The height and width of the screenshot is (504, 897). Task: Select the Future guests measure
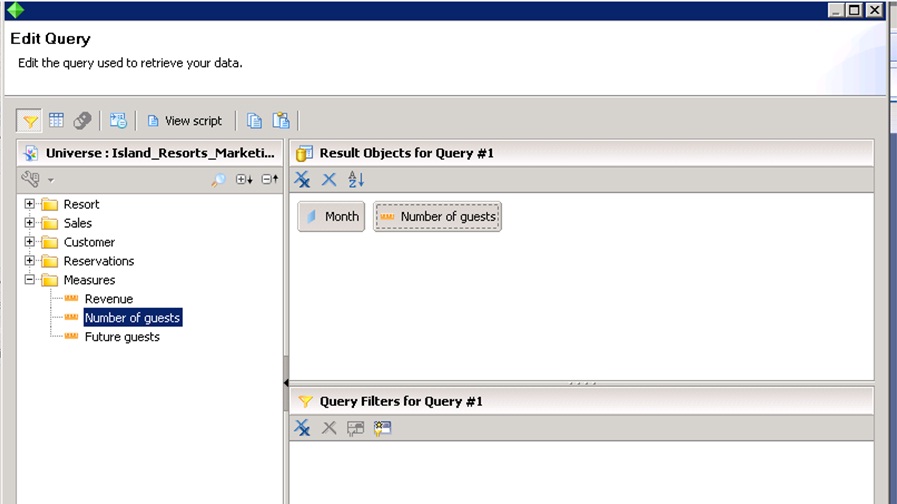[122, 336]
